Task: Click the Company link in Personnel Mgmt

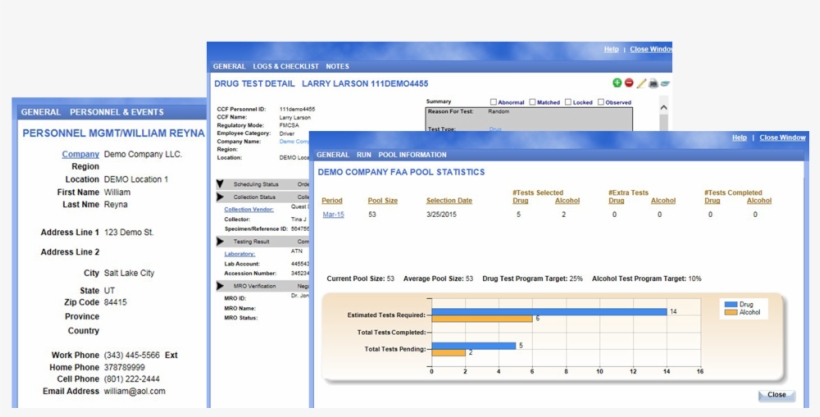Action: [81, 154]
